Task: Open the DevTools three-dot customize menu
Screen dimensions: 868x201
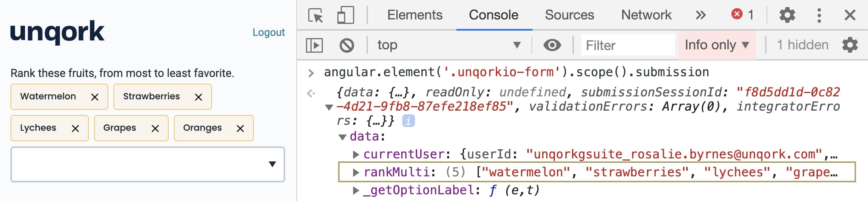Action: pyautogui.click(x=819, y=15)
